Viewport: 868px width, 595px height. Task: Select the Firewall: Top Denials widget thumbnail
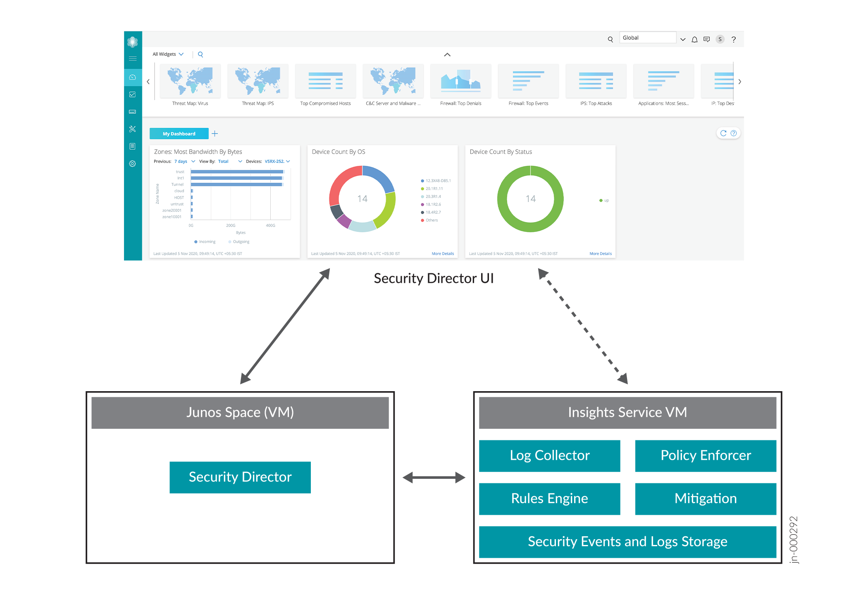460,82
